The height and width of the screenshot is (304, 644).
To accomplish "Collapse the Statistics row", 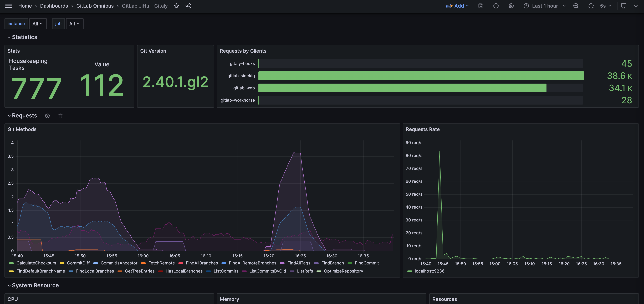I will [x=24, y=37].
